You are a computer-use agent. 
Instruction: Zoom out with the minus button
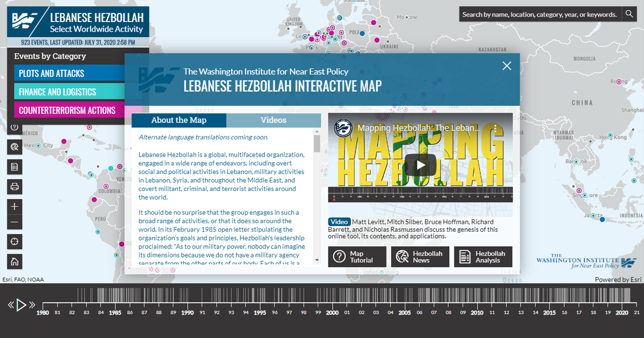(x=14, y=222)
